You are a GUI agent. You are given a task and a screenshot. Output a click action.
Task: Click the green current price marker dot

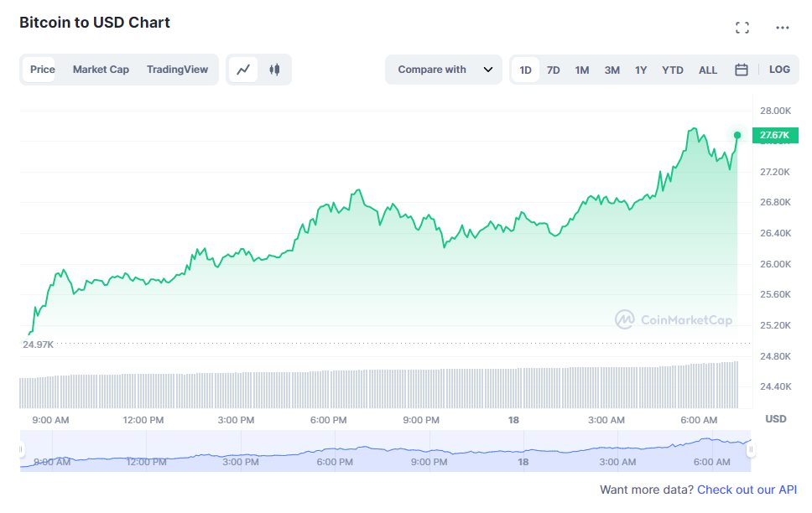pyautogui.click(x=737, y=134)
